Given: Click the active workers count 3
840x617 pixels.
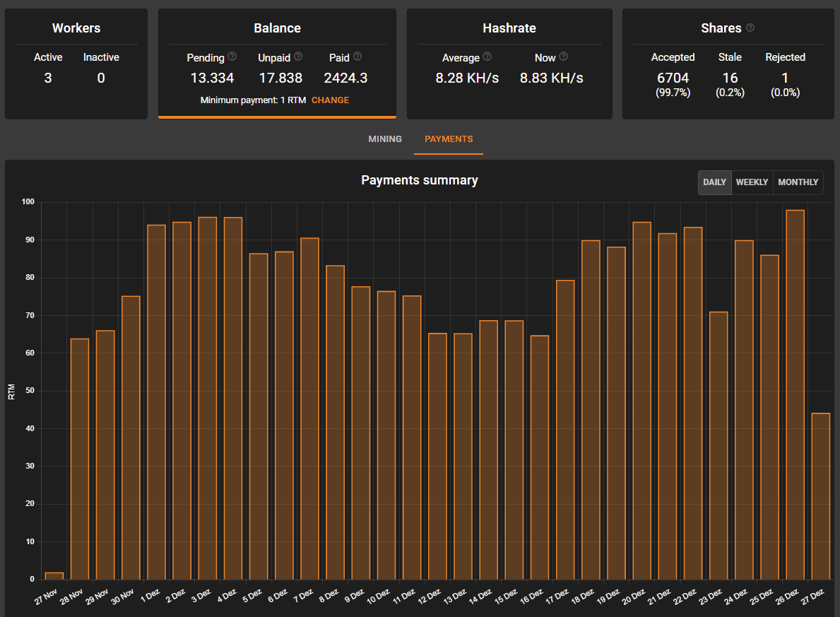Looking at the screenshot, I should 47,78.
